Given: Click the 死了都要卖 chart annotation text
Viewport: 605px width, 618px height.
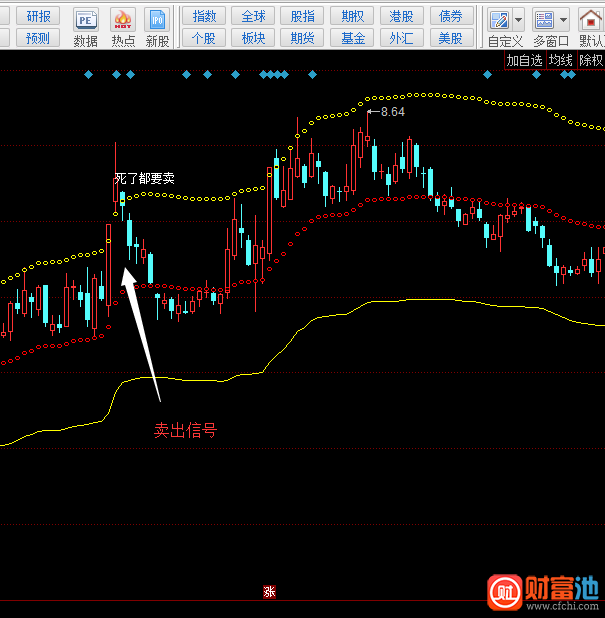Looking at the screenshot, I should [145, 179].
